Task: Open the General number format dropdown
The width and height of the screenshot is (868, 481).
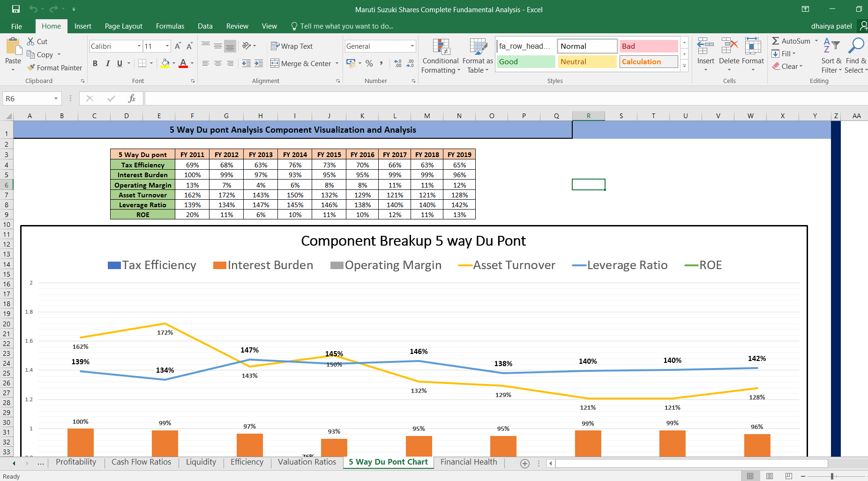Action: click(x=412, y=46)
